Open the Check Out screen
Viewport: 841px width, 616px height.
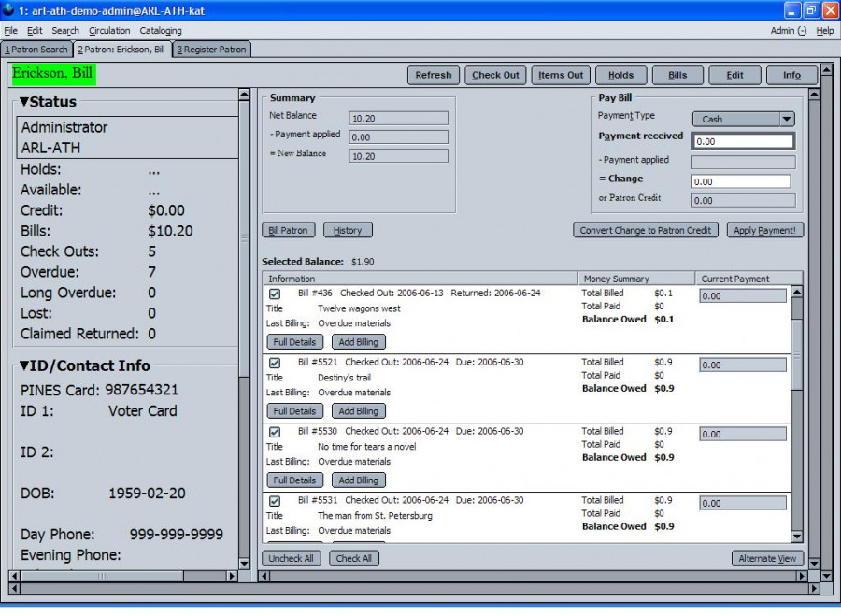coord(495,76)
